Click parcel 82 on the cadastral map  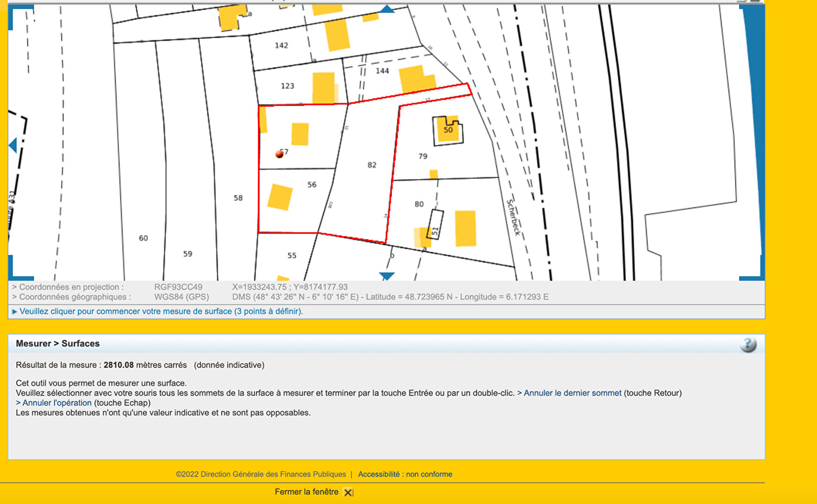(x=372, y=164)
